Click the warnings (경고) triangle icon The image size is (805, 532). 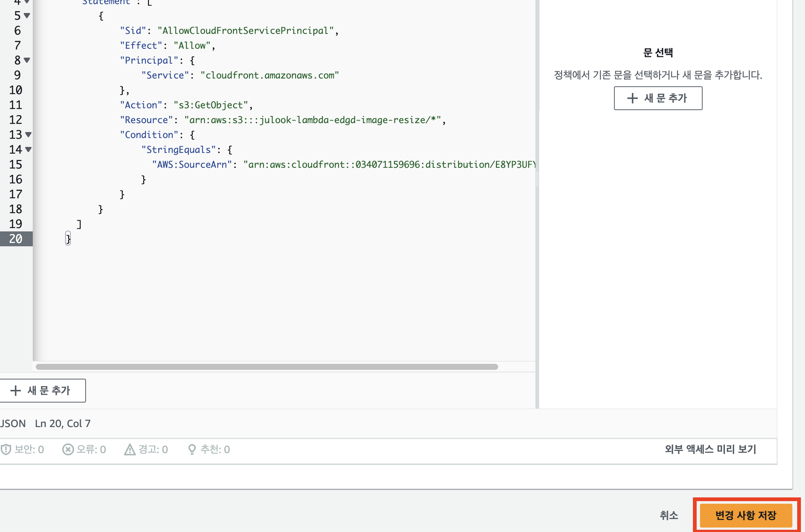click(x=130, y=449)
